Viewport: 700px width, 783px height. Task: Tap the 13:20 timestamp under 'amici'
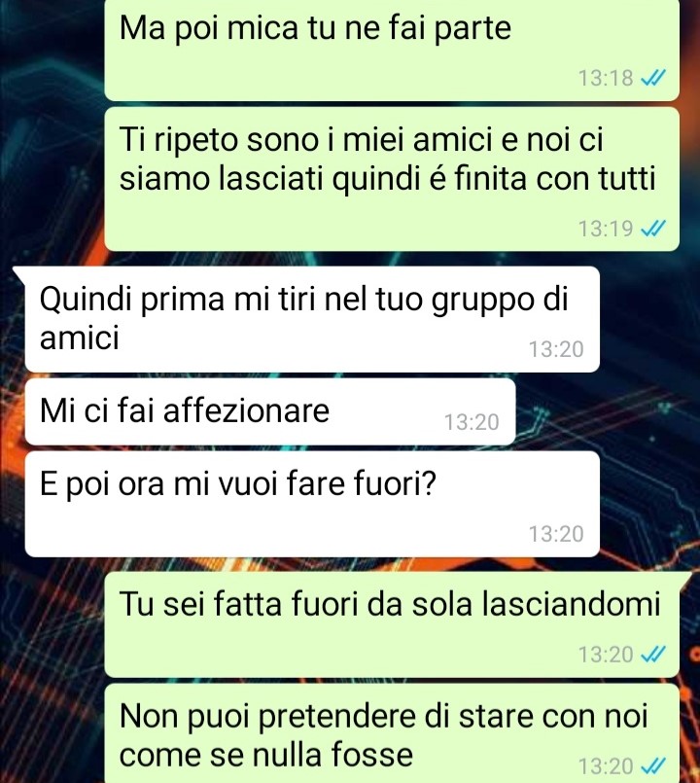(556, 349)
